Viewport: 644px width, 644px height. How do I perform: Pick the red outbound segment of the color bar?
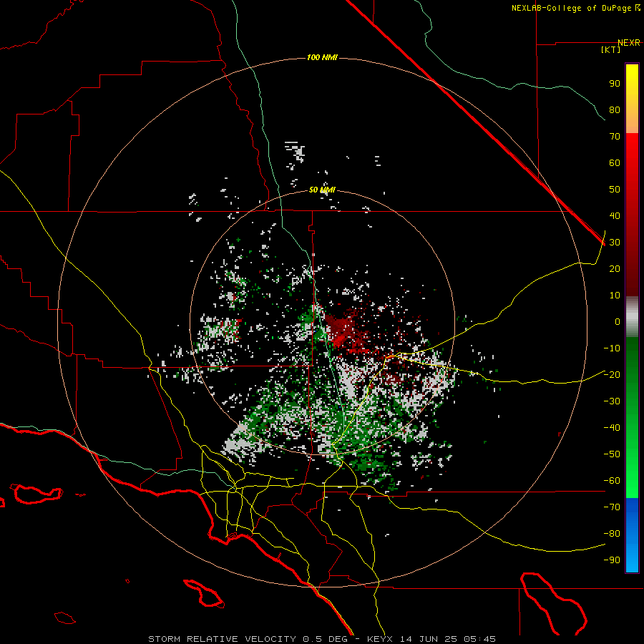click(632, 215)
